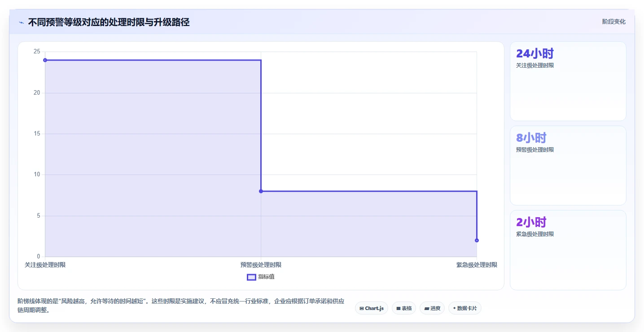Click the footnote text starting with 阶梯线体现的是

(x=181, y=306)
